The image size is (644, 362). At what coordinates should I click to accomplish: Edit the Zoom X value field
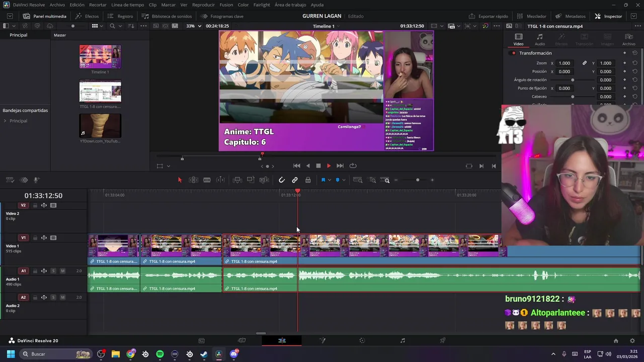565,63
